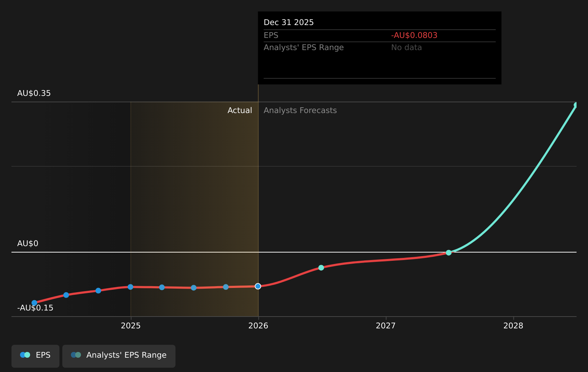Click the EPS data point at the 2025 gridline
This screenshot has height=372, width=588.
[x=130, y=287]
